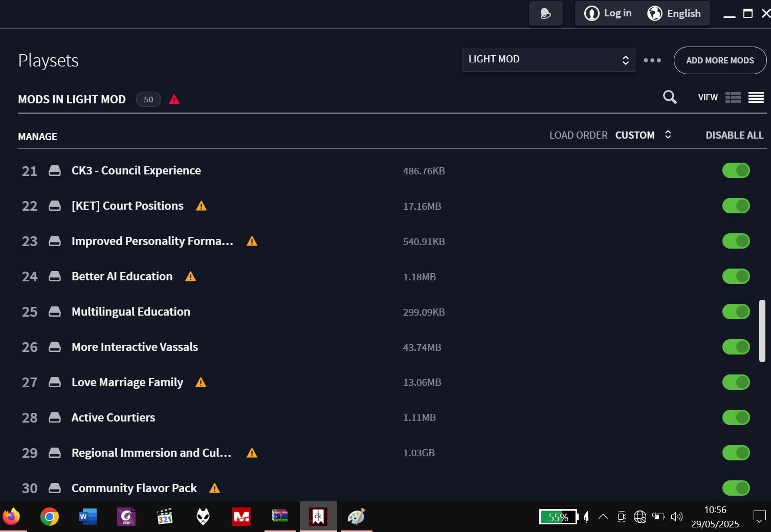Turn off More Interactive Vassals mod
Image resolution: width=771 pixels, height=532 pixels.
coord(736,347)
